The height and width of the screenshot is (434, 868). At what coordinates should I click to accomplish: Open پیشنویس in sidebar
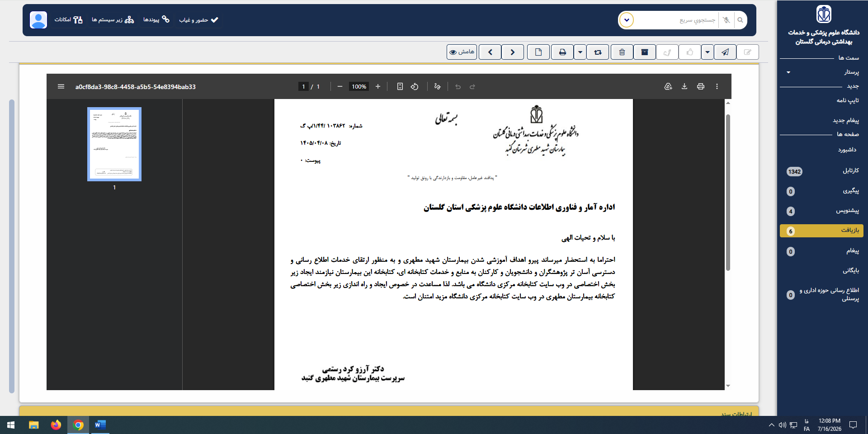822,211
